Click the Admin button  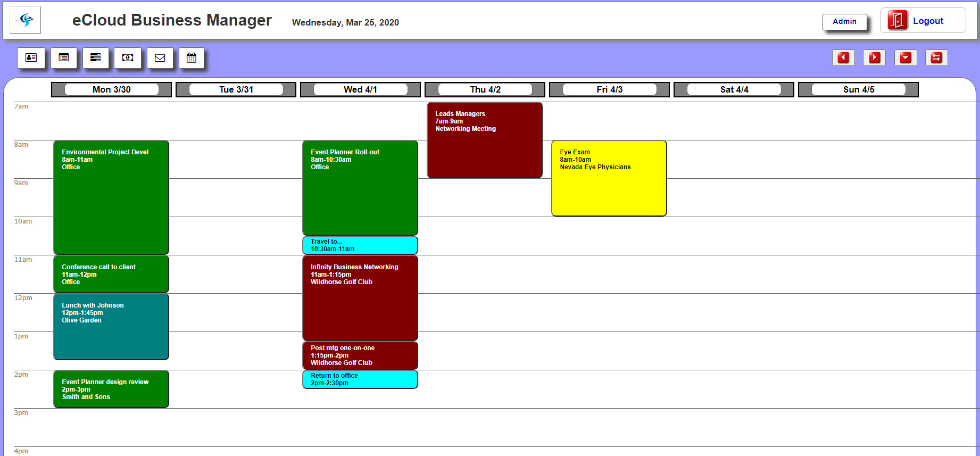pos(844,22)
